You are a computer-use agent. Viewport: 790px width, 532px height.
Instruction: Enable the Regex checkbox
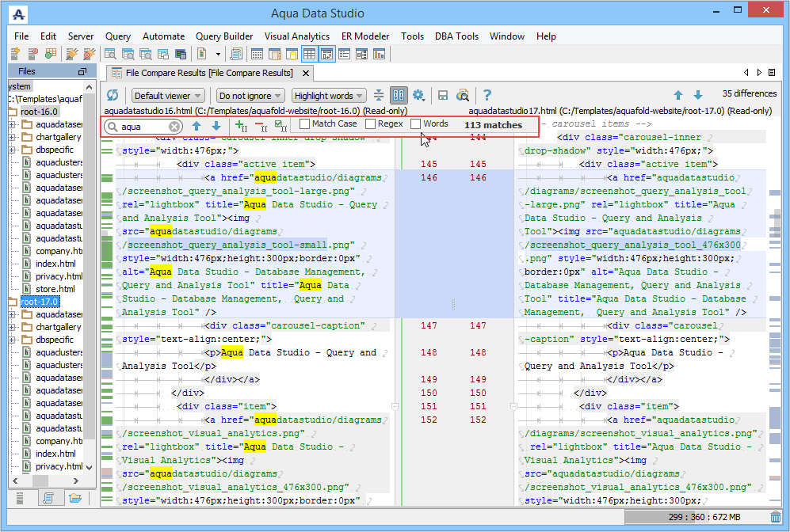[370, 124]
